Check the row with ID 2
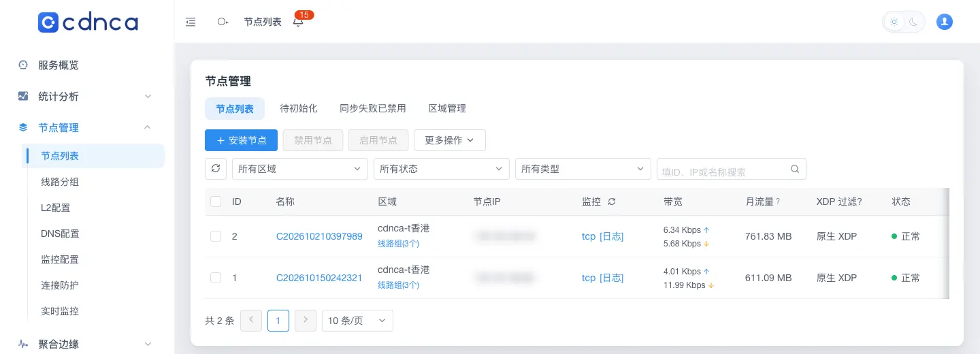 pos(216,236)
